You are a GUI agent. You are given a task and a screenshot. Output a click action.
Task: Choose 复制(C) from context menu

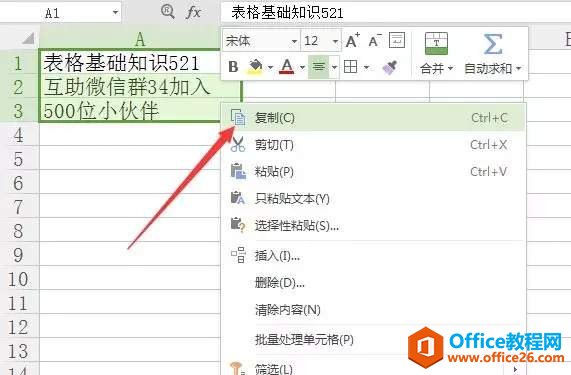click(x=373, y=118)
